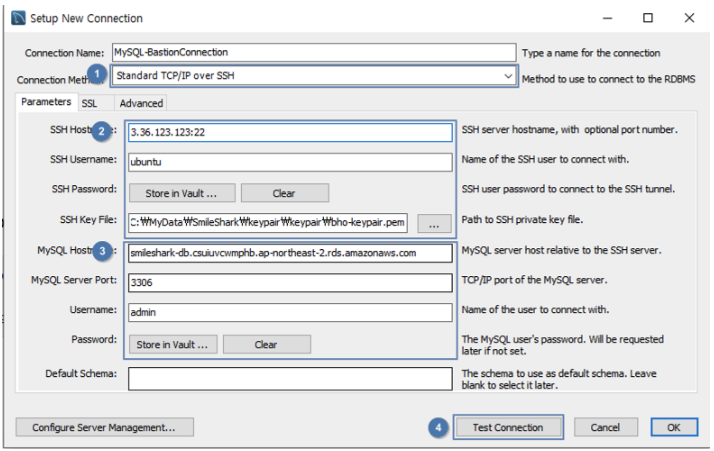Click the blue step 2 marker badge
This screenshot has height=451, width=714.
[102, 130]
